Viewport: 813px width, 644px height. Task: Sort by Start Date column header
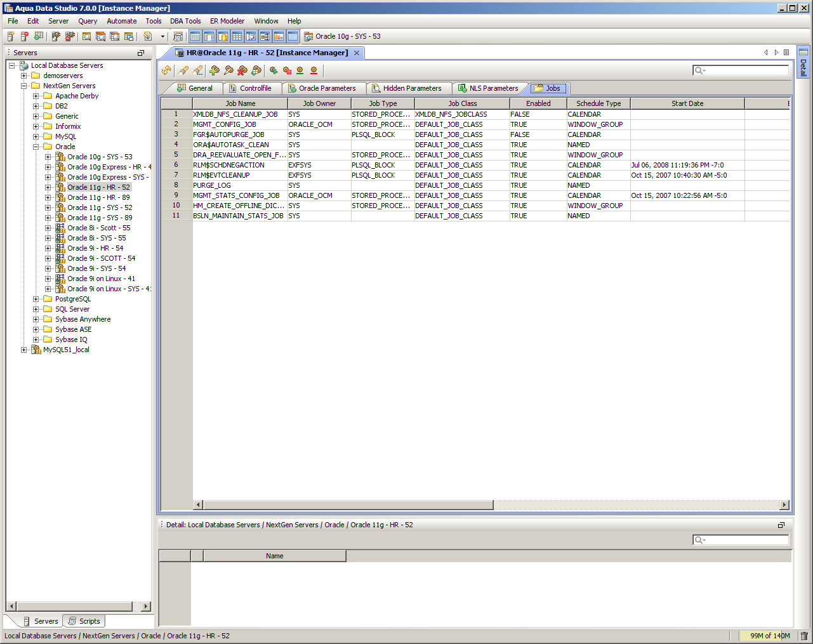click(x=687, y=103)
